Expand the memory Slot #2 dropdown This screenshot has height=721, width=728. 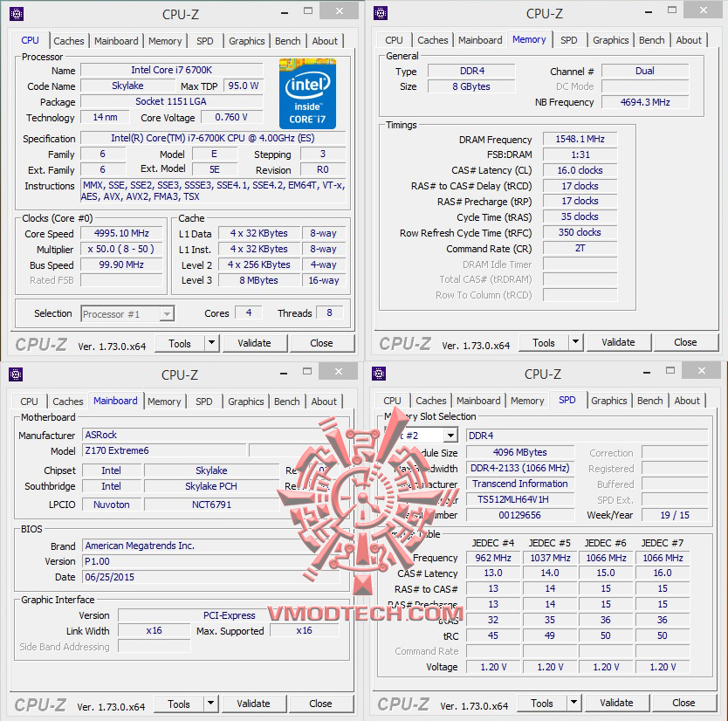point(450,436)
